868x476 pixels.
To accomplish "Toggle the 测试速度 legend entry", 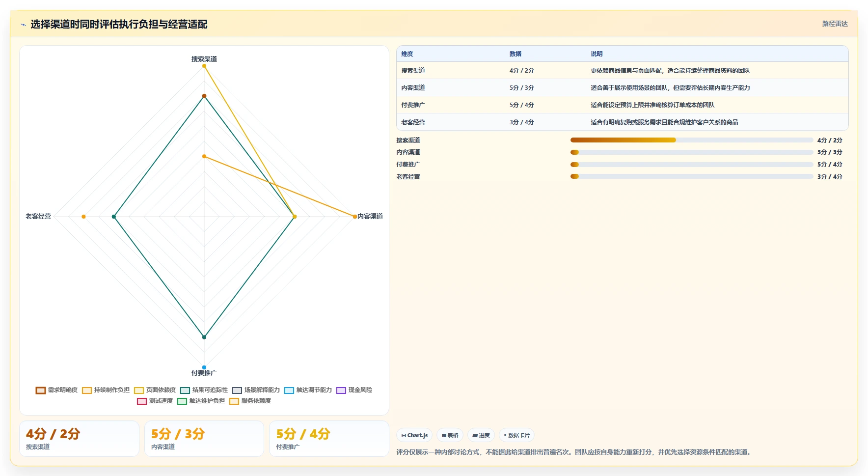I will [x=155, y=401].
